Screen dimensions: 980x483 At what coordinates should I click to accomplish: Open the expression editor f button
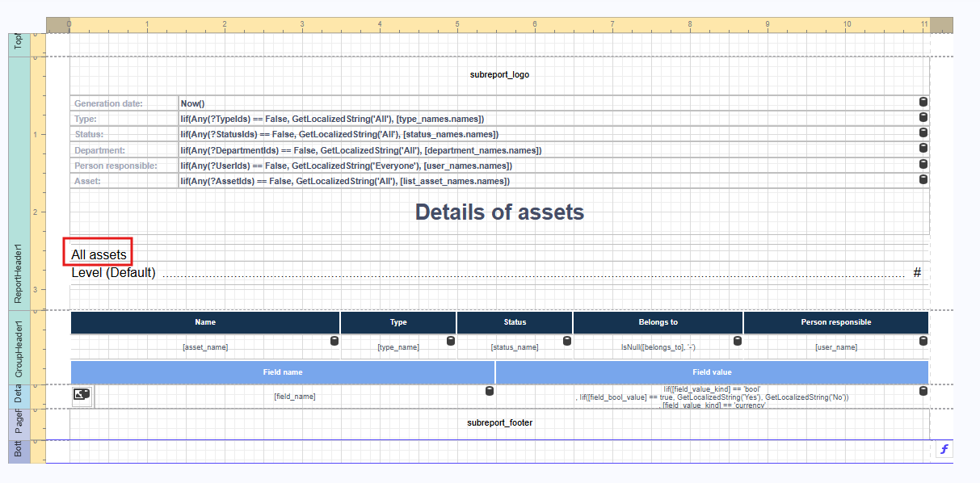(x=943, y=449)
